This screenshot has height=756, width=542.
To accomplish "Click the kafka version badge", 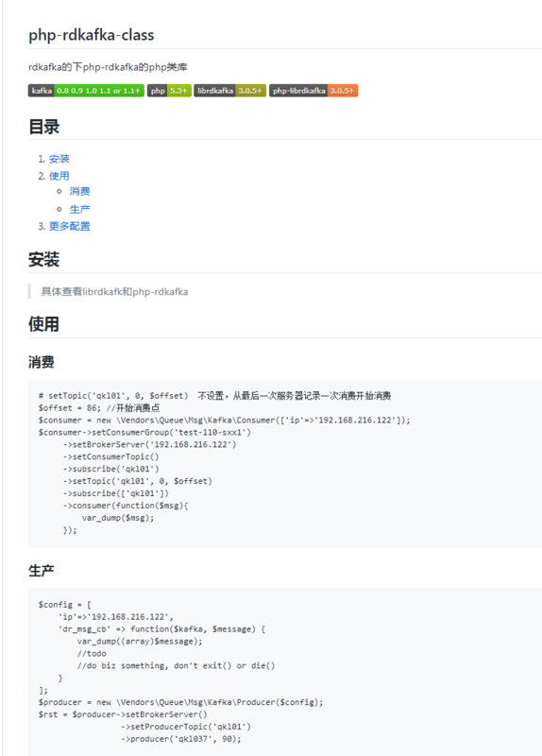I will pos(86,91).
